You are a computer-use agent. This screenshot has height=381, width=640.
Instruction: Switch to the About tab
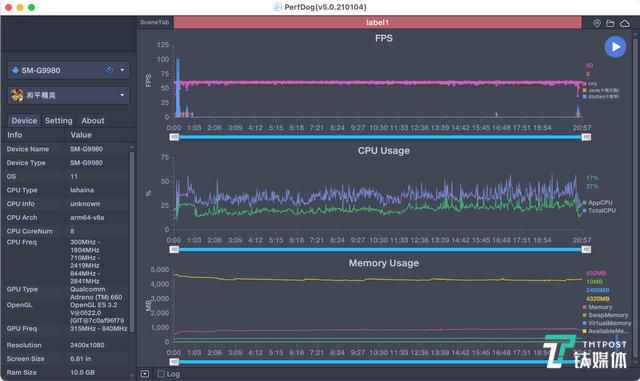[x=93, y=120]
